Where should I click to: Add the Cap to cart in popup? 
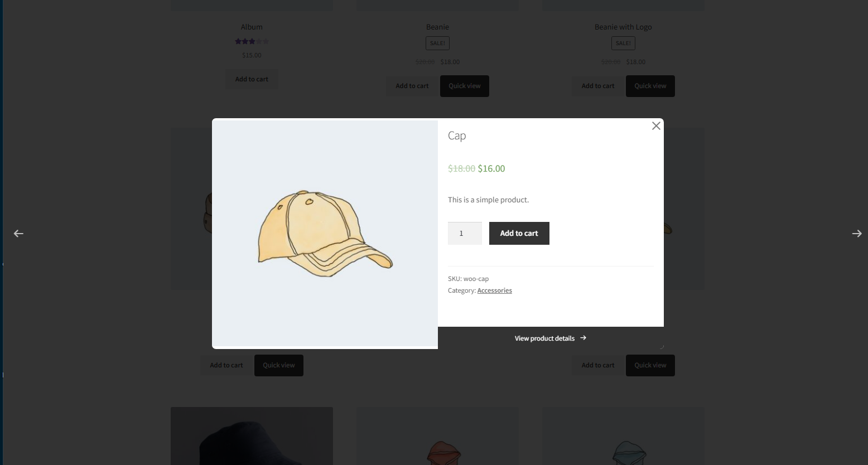pos(519,234)
